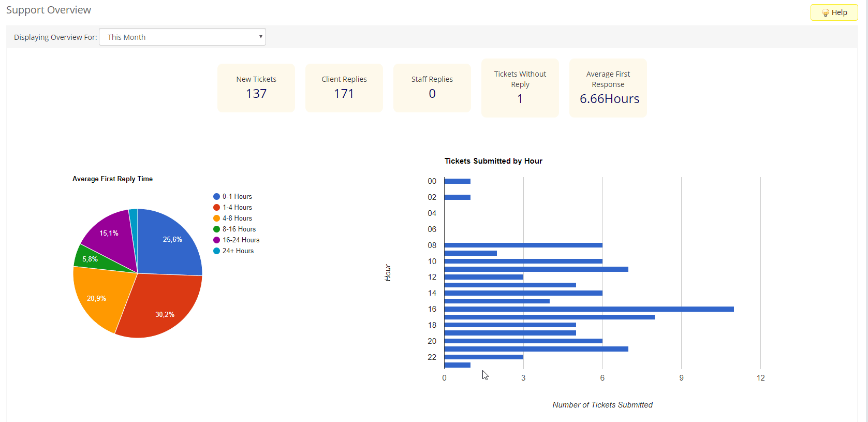Click the orange 4-8 Hours legend dot
Viewport: 868px width, 422px height.
click(x=216, y=219)
